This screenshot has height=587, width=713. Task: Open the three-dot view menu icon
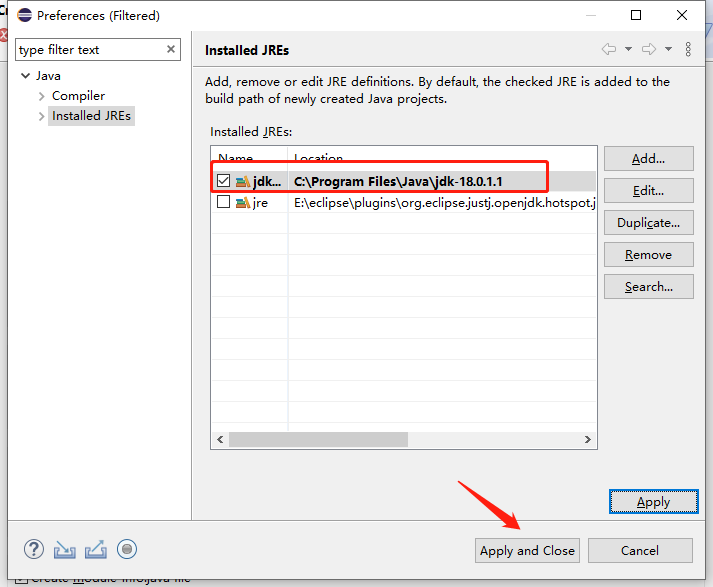tap(688, 49)
